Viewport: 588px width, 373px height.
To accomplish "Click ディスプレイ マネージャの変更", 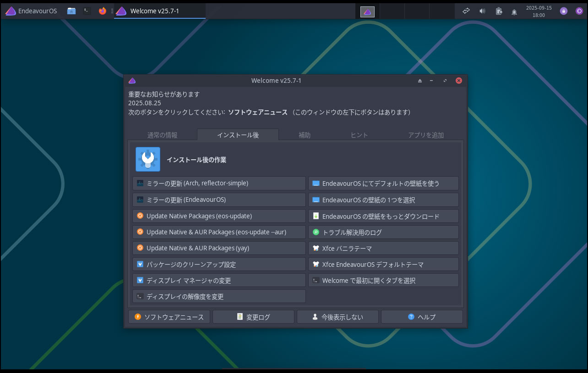I will tap(219, 280).
